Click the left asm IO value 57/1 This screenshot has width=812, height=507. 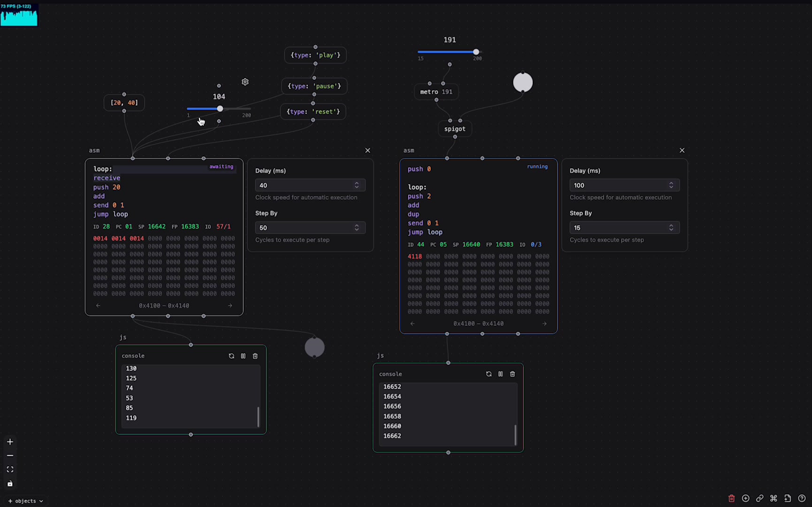pyautogui.click(x=223, y=227)
